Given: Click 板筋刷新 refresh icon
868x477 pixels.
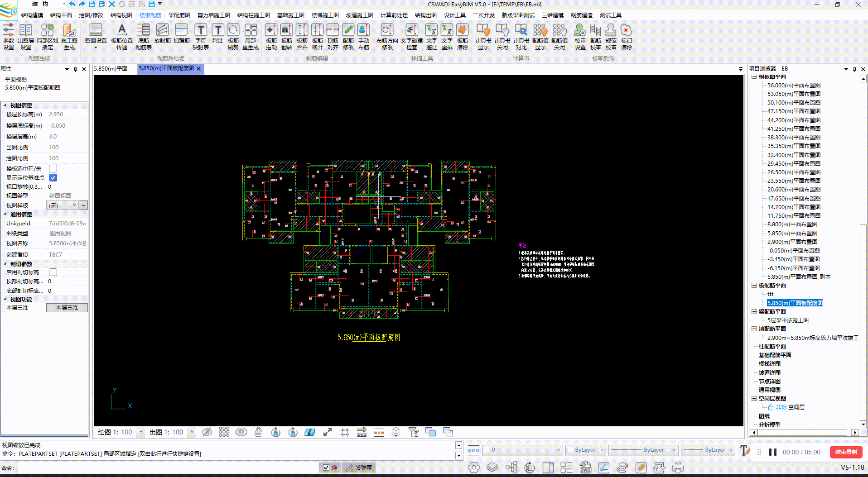Looking at the screenshot, I should (233, 37).
